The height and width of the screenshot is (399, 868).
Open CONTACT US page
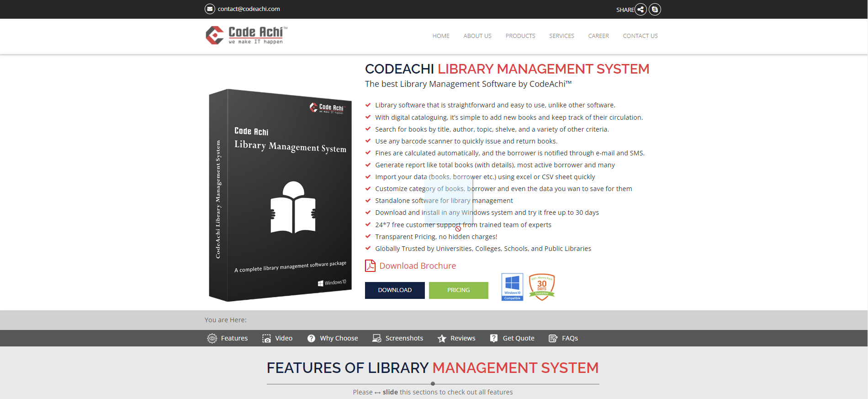point(640,36)
